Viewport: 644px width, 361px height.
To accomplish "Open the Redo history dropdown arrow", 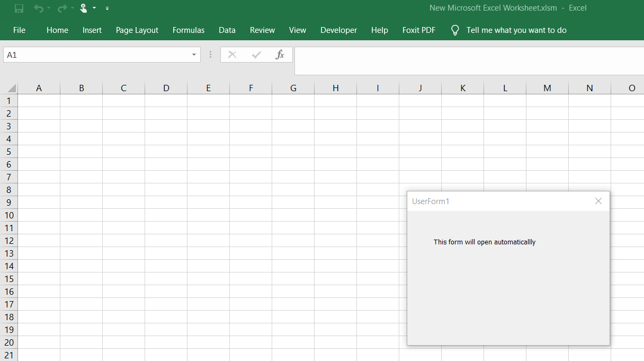I will [x=72, y=8].
